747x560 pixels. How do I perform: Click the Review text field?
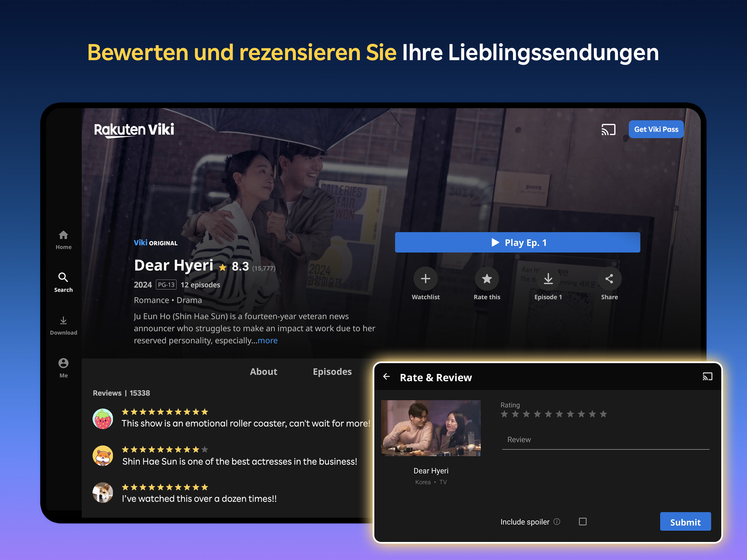tap(606, 440)
